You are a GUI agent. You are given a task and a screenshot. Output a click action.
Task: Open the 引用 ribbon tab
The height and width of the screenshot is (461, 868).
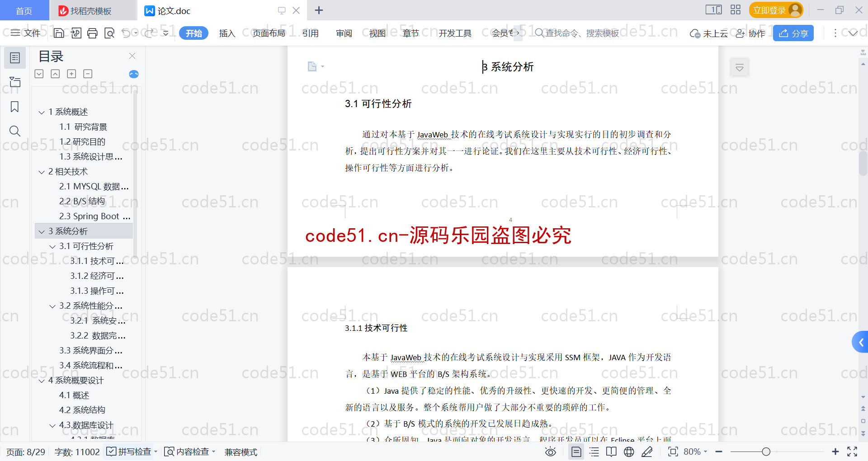point(310,33)
